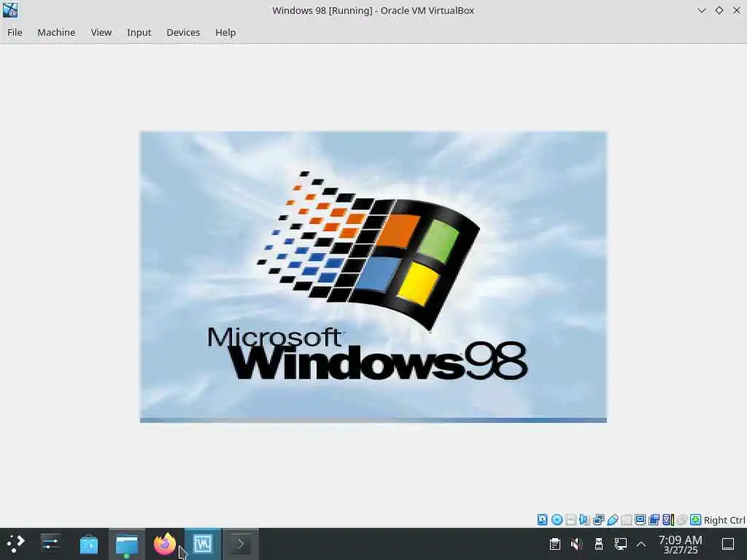Open the file manager from taskbar
The height and width of the screenshot is (560, 747).
pos(127,544)
